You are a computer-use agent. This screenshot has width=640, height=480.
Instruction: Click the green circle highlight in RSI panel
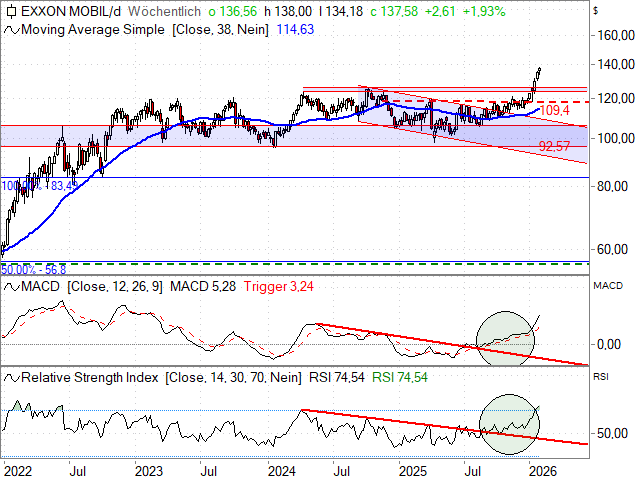click(509, 424)
